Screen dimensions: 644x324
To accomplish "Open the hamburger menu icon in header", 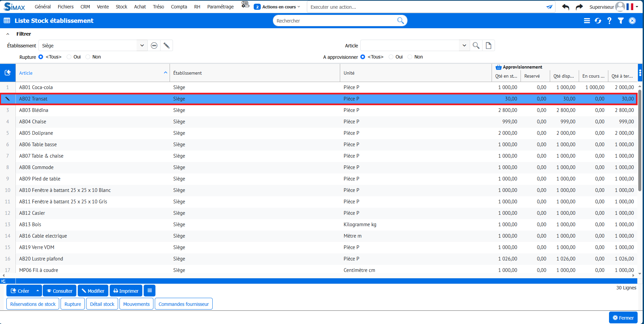I will coord(587,21).
